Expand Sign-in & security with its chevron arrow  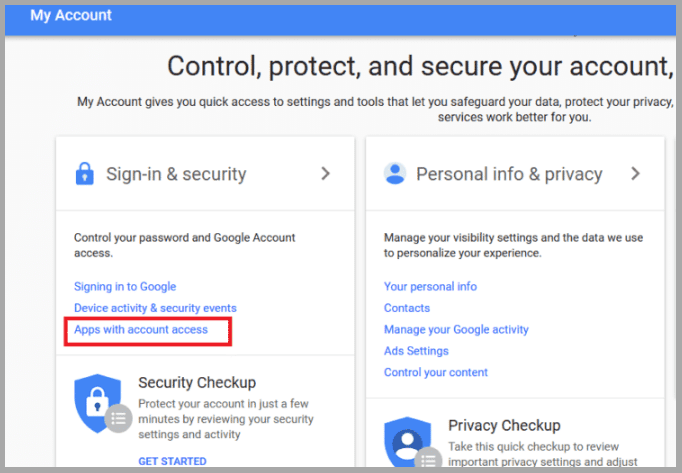[325, 174]
